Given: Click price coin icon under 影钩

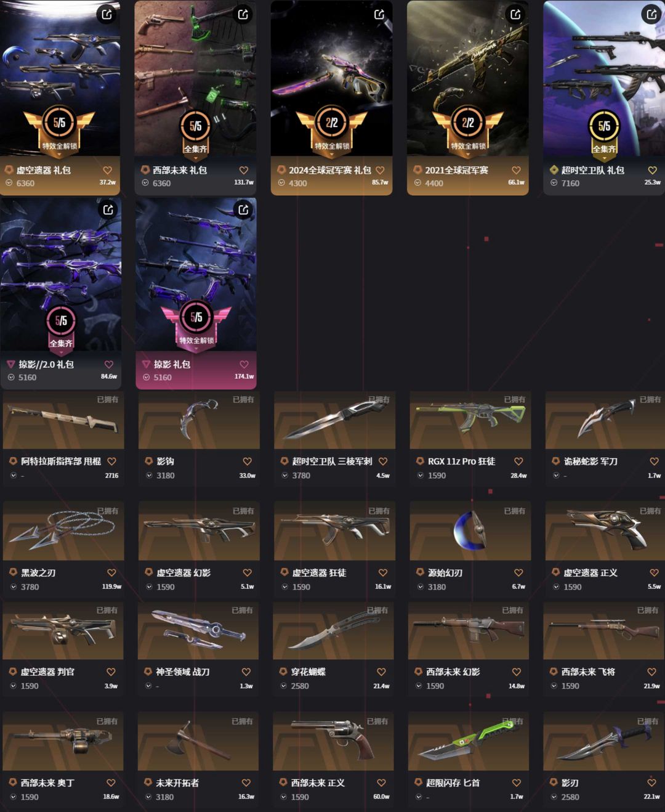Looking at the screenshot, I should pyautogui.click(x=150, y=476).
